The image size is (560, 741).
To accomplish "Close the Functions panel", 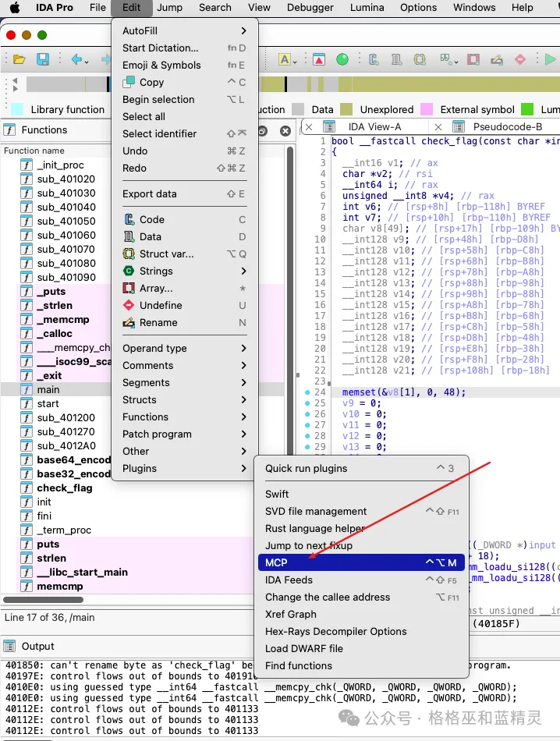I will point(285,131).
